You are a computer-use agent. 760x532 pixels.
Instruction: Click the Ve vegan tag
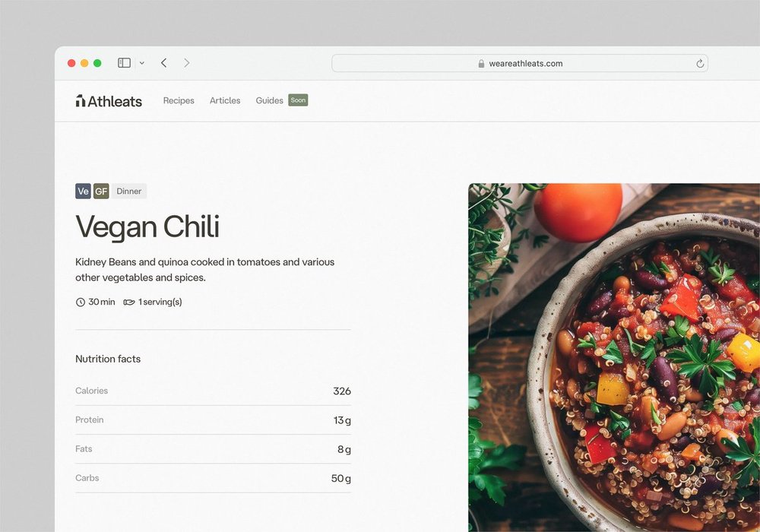(x=83, y=191)
